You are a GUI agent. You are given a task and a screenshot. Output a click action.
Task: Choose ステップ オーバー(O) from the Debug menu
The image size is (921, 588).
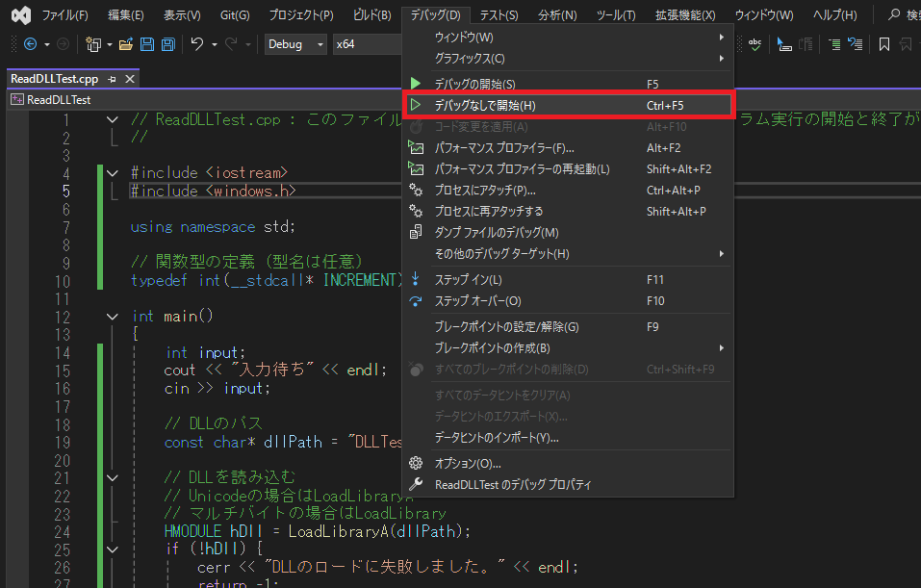[568, 301]
